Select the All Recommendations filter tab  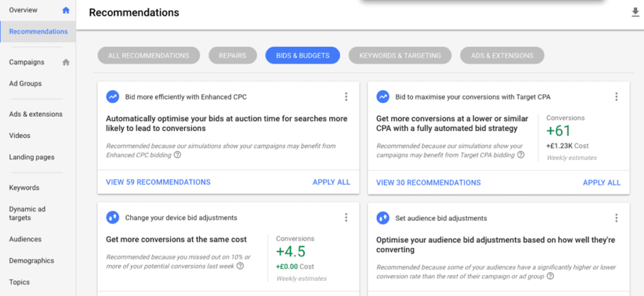148,56
